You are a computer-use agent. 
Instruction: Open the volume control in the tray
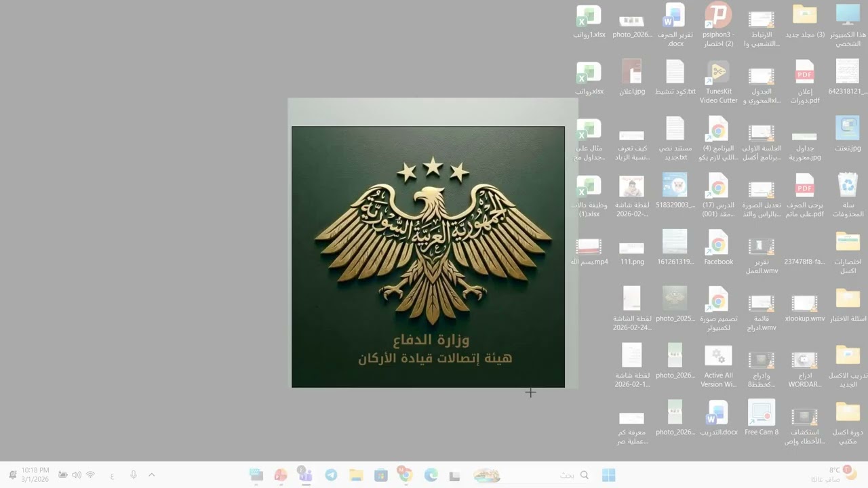[77, 475]
